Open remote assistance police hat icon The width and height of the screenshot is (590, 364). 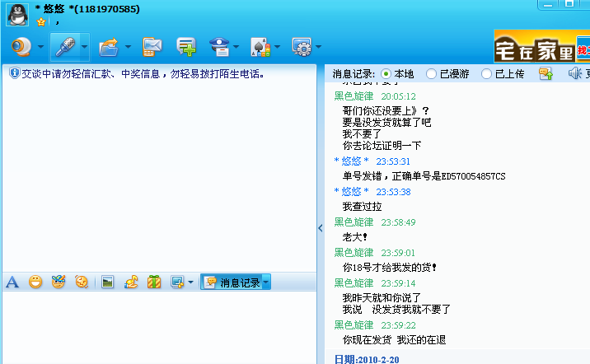(219, 47)
